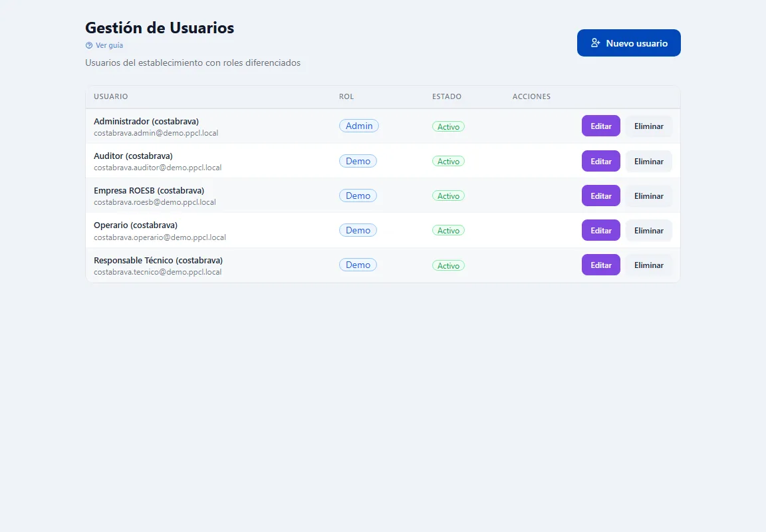Delete the Administrador (costabrava) user
This screenshot has height=532, width=766.
[649, 126]
